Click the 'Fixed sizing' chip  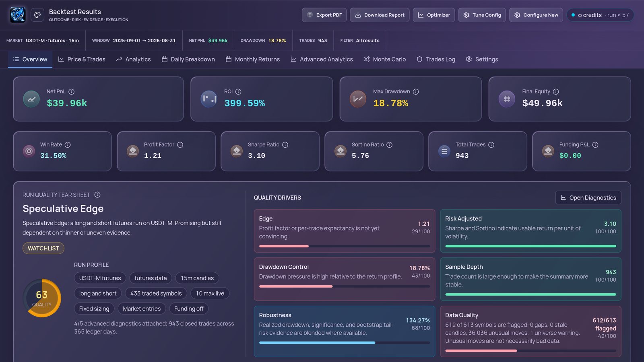(94, 309)
